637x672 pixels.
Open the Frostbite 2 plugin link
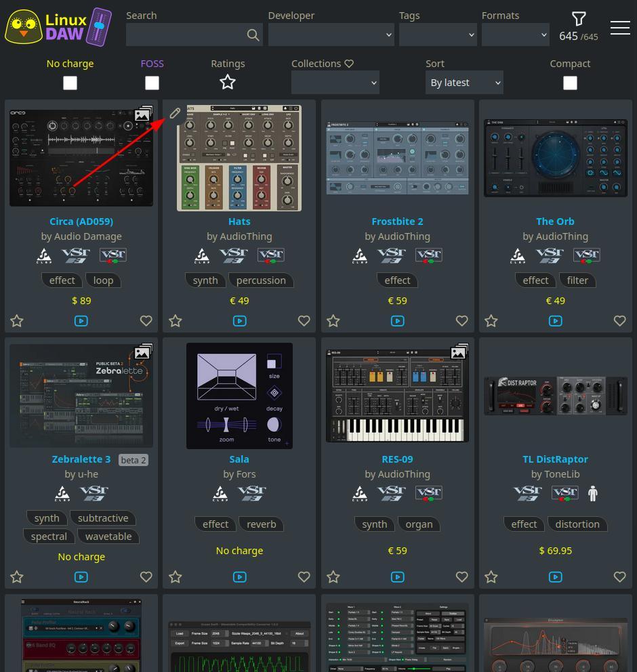[x=397, y=222]
